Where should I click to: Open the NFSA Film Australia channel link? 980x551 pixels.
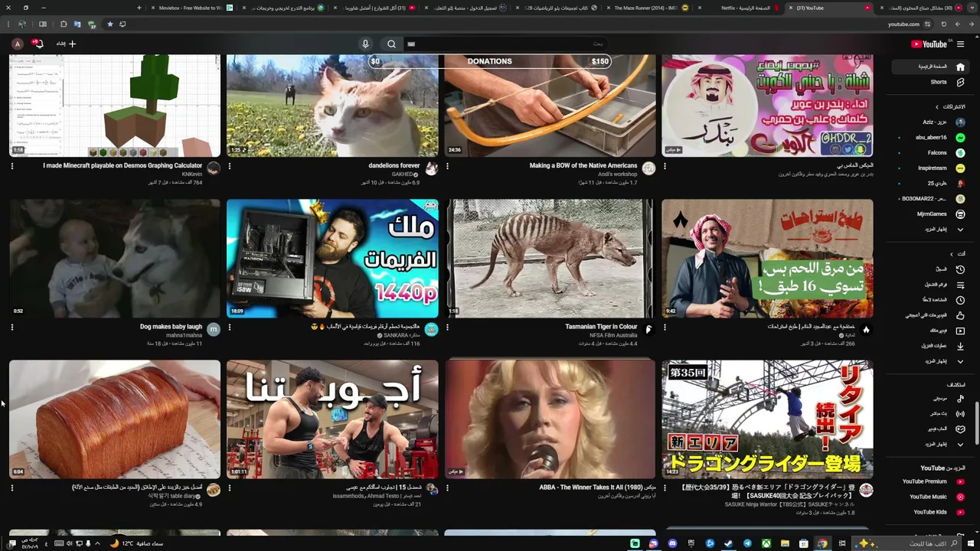point(613,336)
